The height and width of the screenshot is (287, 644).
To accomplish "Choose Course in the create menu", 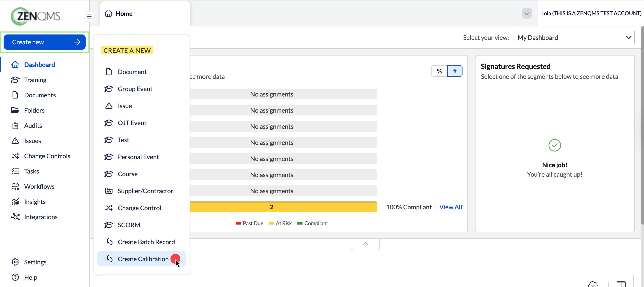I will [x=141, y=174].
